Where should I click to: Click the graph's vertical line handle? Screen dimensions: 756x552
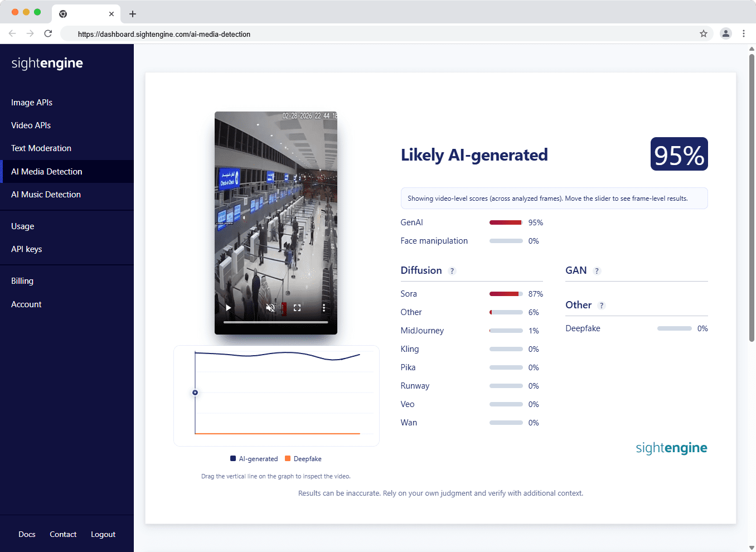tap(195, 393)
